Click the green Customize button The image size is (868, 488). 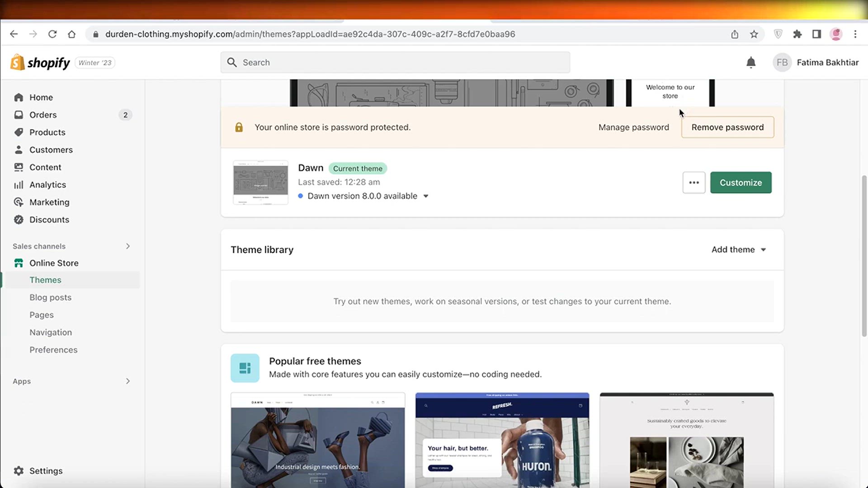(x=741, y=183)
